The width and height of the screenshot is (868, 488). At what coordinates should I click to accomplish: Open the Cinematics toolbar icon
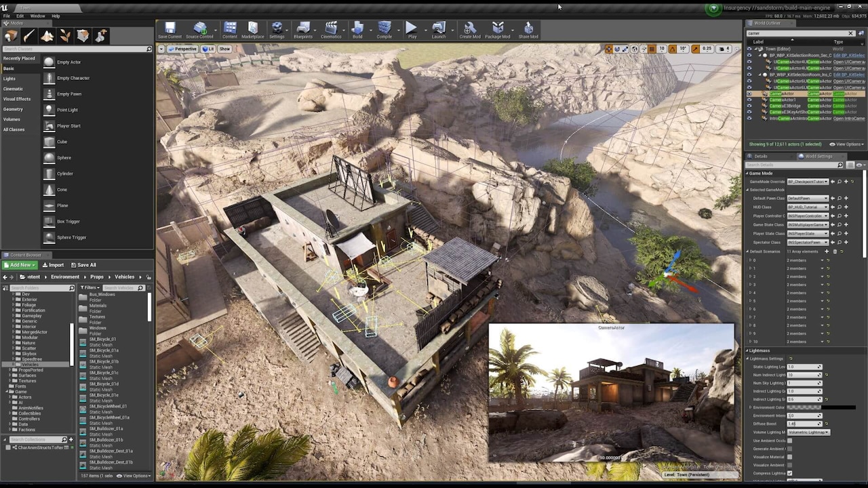331,28
